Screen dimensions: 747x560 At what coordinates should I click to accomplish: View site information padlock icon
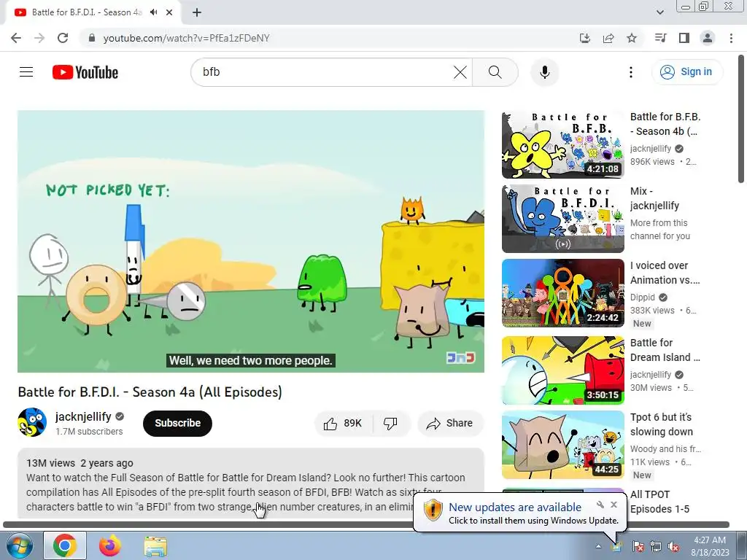(x=92, y=38)
